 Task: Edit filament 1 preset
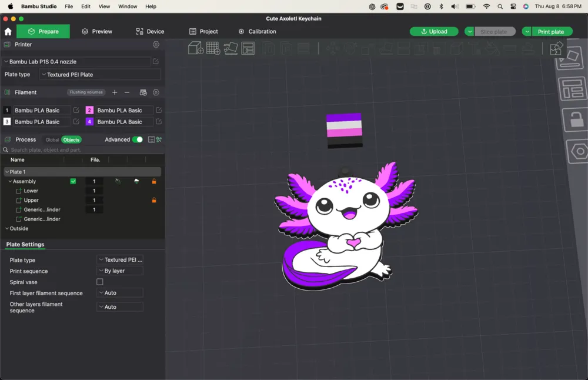coord(76,110)
